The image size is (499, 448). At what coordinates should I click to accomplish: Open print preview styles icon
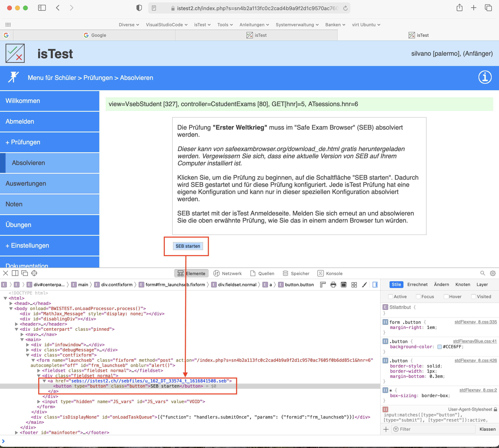point(333,285)
